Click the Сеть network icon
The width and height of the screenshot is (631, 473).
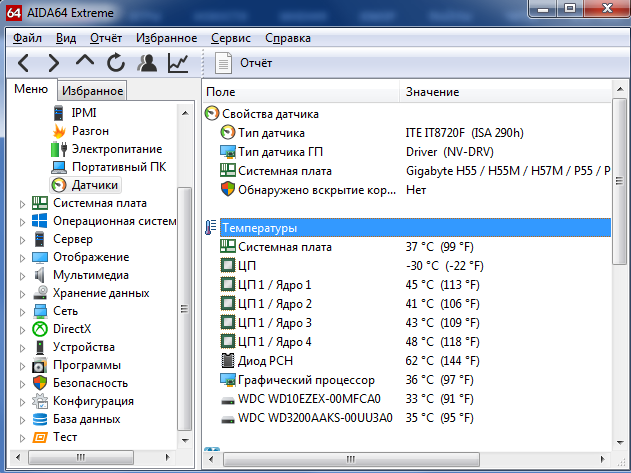pos(40,311)
